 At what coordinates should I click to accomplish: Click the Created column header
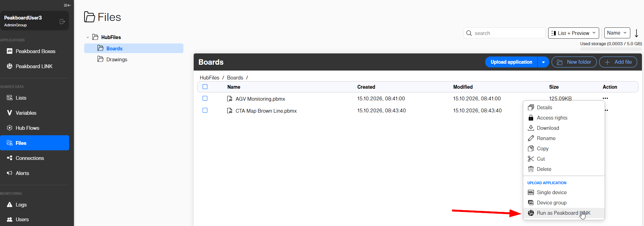366,87
